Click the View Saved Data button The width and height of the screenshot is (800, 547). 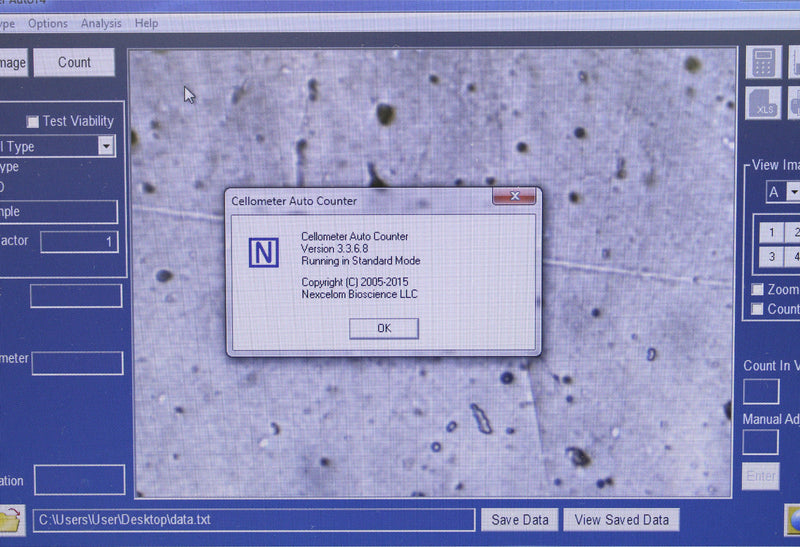pyautogui.click(x=621, y=520)
